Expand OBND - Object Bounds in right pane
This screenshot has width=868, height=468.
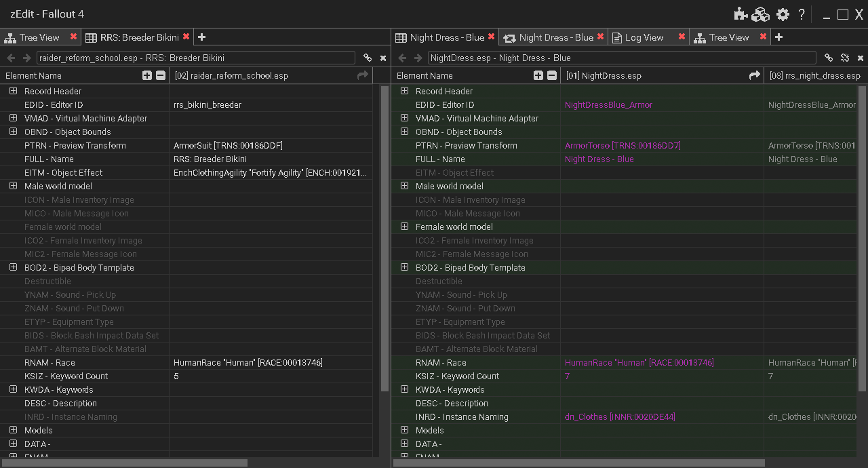point(404,132)
